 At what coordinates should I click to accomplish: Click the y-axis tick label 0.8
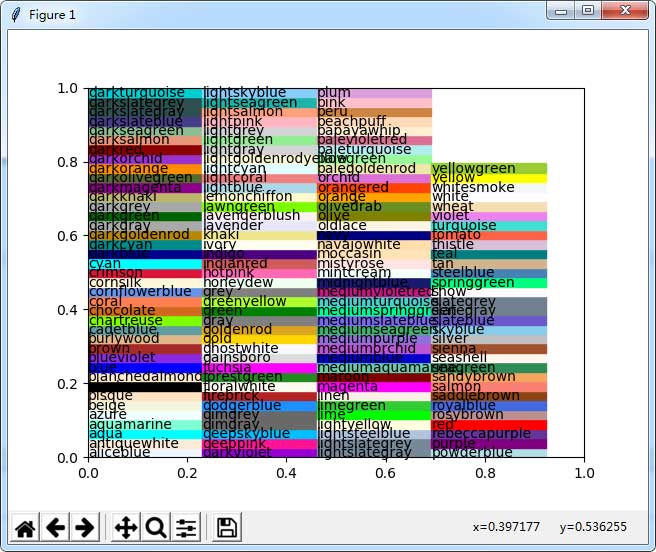point(67,162)
